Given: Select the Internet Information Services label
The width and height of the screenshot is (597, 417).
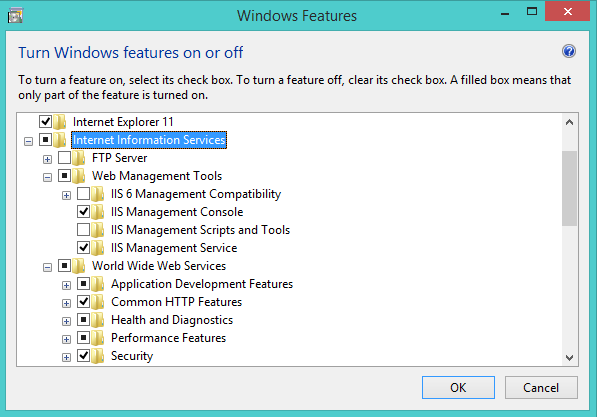Looking at the screenshot, I should [x=149, y=140].
